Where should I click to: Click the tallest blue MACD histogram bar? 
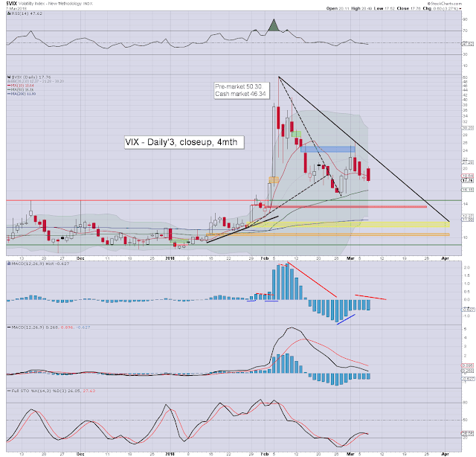288,281
